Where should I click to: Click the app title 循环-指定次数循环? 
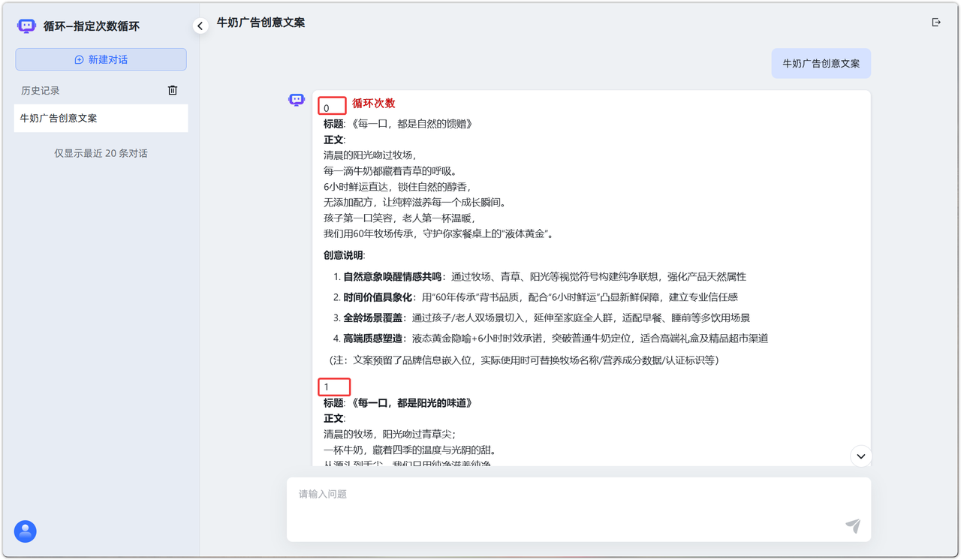coord(92,26)
